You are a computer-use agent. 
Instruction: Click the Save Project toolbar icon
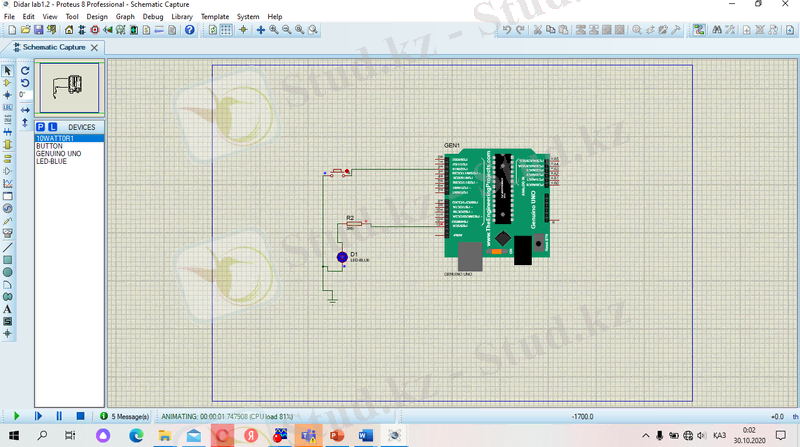click(x=39, y=30)
